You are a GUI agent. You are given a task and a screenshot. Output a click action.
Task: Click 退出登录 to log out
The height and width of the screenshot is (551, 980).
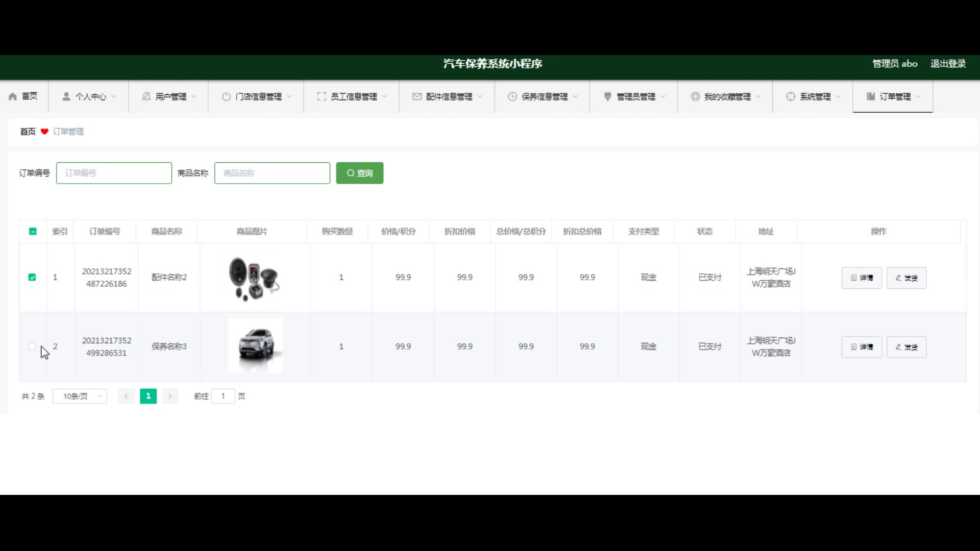(947, 64)
